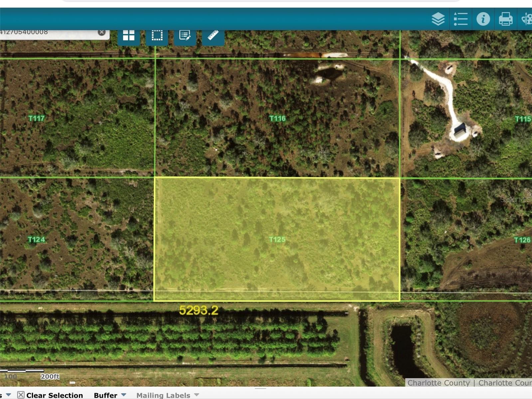Image resolution: width=532 pixels, height=399 pixels.
Task: Click the parcel ID search field
Action: [47, 33]
